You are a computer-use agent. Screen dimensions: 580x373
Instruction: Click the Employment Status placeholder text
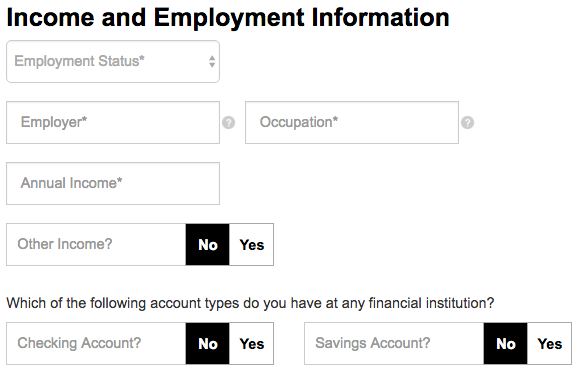point(79,61)
